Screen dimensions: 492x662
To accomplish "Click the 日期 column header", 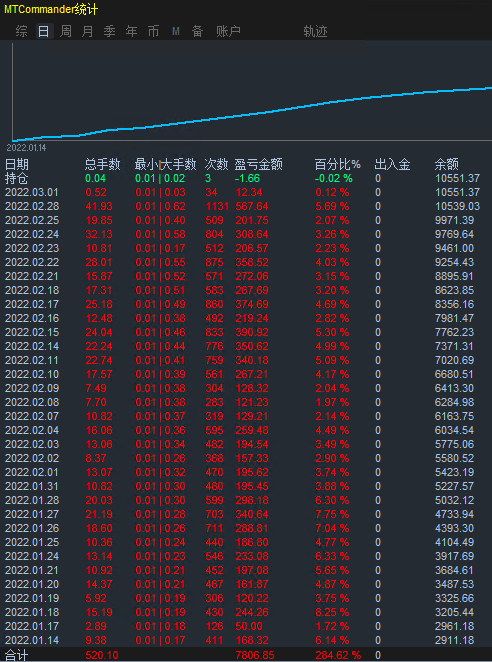I will pyautogui.click(x=17, y=164).
